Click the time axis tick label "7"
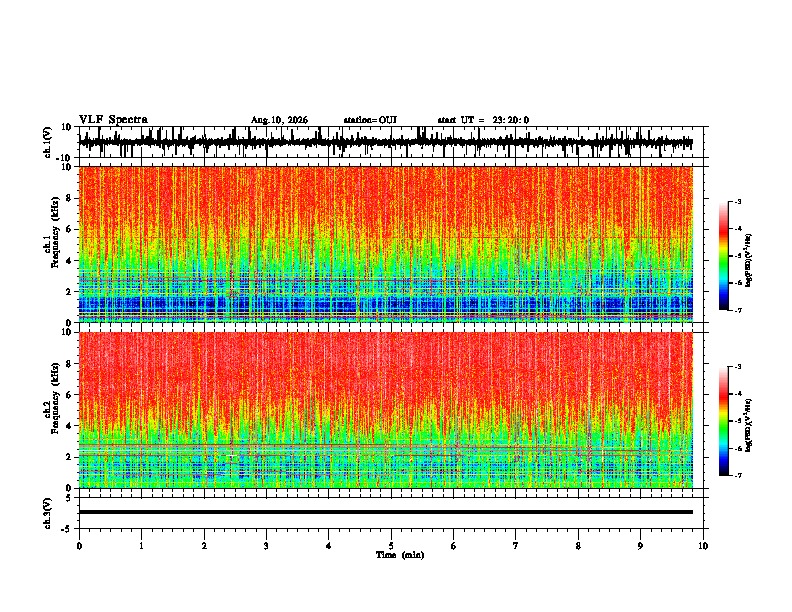This screenshot has width=792, height=612. click(x=516, y=546)
